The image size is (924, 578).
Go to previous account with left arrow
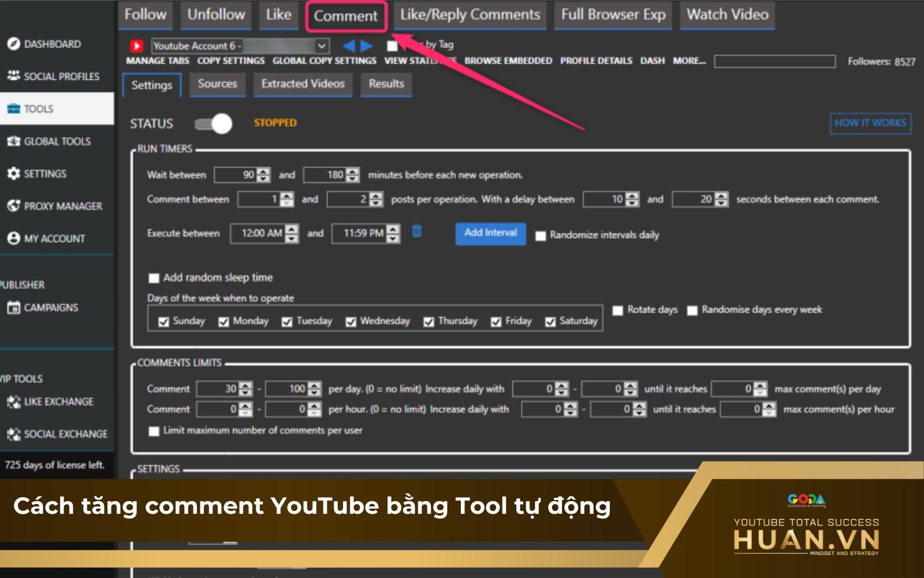click(348, 46)
